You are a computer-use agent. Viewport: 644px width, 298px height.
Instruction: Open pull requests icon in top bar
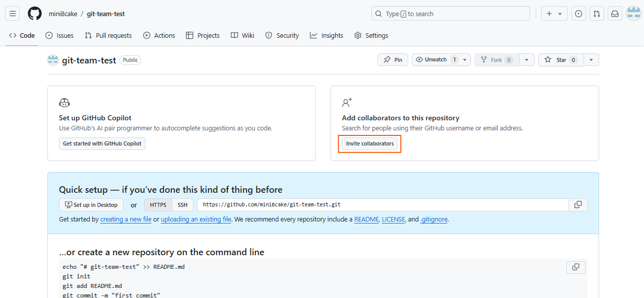coord(597,14)
